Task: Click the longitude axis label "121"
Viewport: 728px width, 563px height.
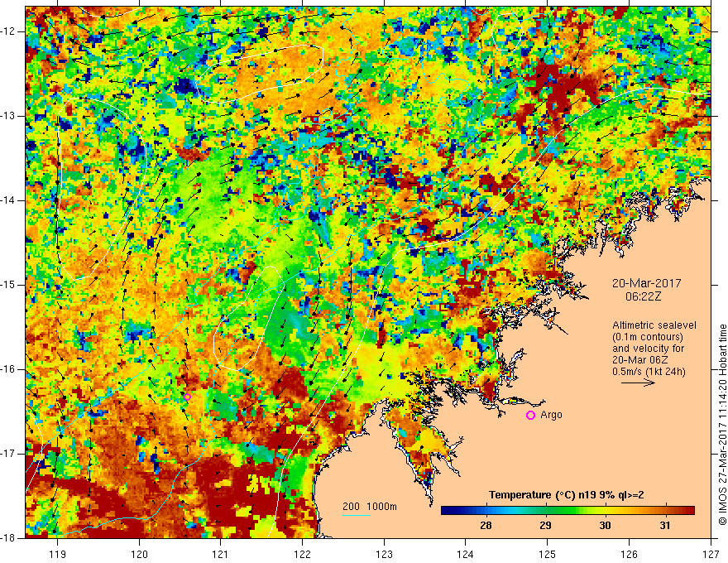Action: pos(221,554)
